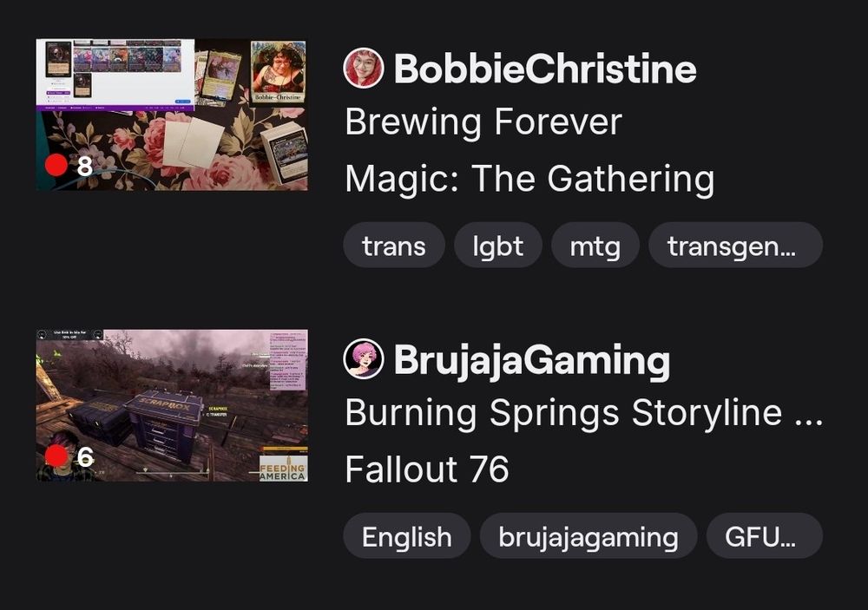Open the BobbieChristine stream thumbnail
Viewport: 868px width, 610px height.
pyautogui.click(x=172, y=115)
